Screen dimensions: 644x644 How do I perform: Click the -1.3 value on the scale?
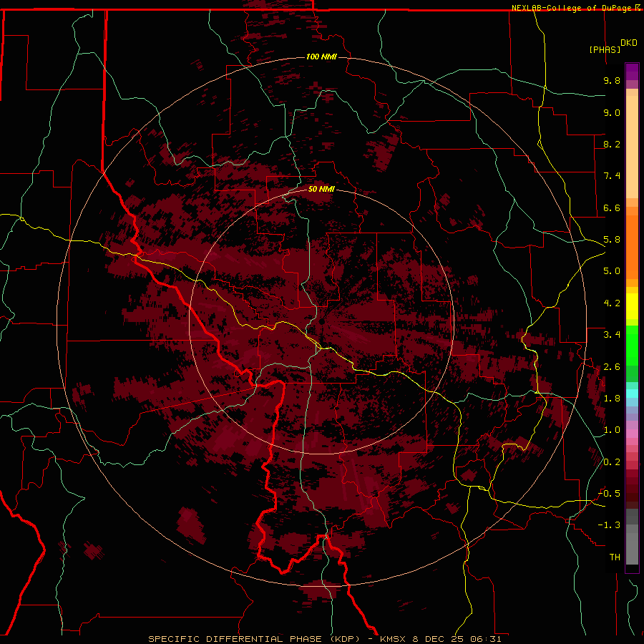609,525
